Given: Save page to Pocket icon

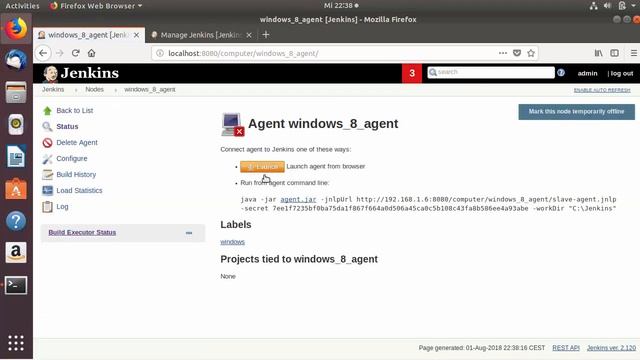Looking at the screenshot, I should (517, 53).
